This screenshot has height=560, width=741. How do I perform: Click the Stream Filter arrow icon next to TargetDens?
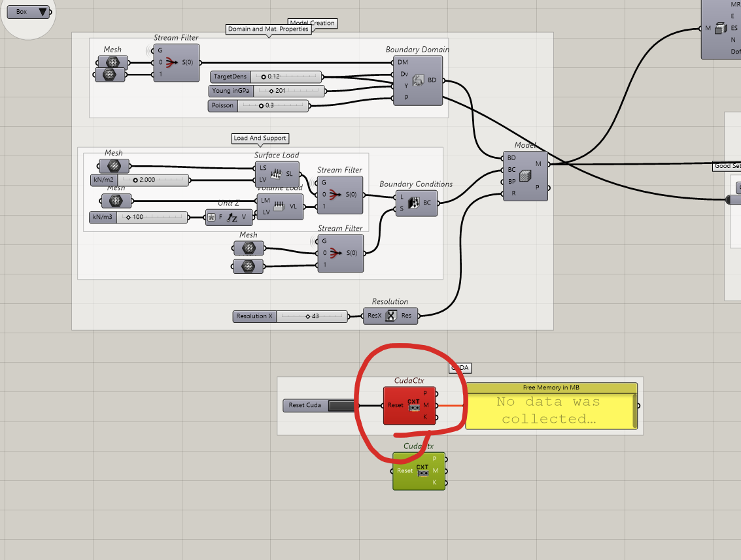point(171,62)
